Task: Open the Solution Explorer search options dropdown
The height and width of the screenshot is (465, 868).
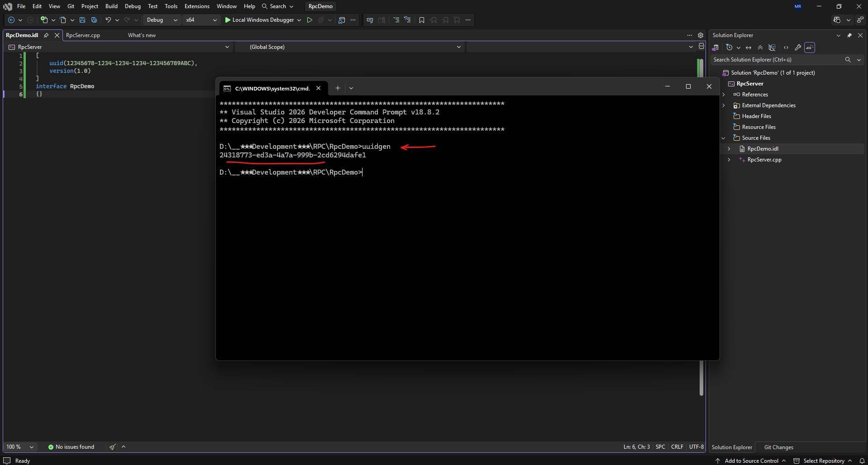Action: pyautogui.click(x=859, y=60)
